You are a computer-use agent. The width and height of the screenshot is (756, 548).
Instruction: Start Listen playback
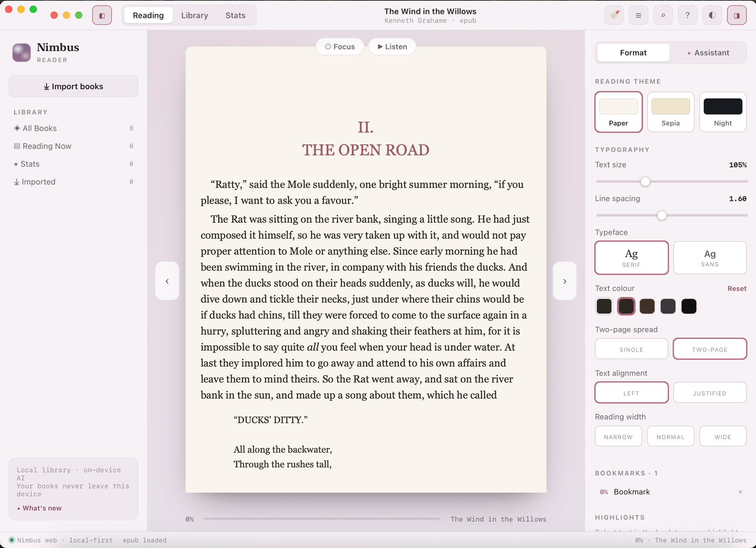pos(392,47)
